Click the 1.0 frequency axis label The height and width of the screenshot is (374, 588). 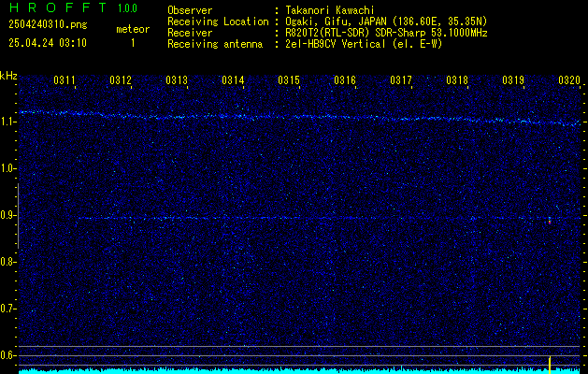[7, 169]
